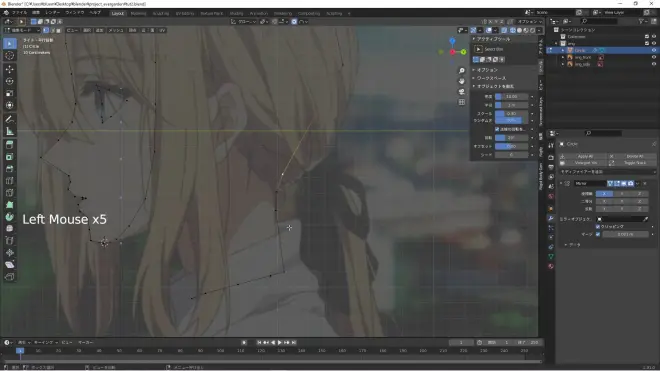Open the Add Modifier dropdown
The height and width of the screenshot is (371, 660).
coord(607,172)
